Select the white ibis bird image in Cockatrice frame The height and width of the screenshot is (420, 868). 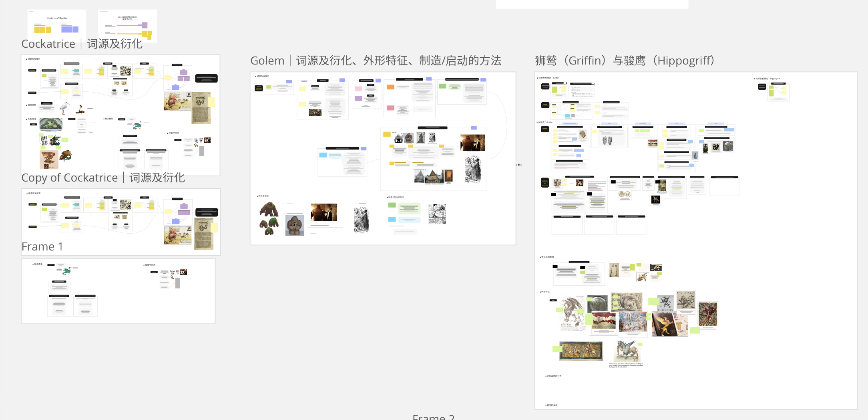click(x=64, y=108)
